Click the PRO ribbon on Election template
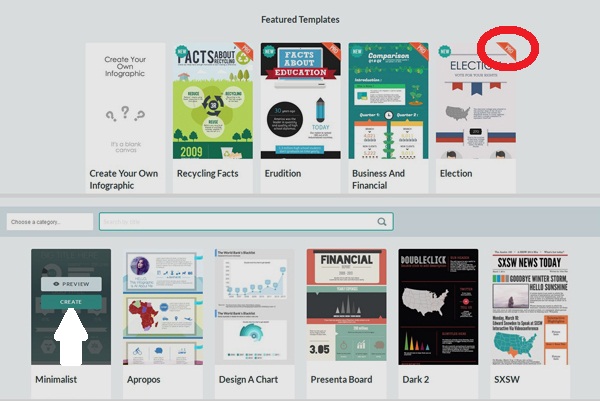The height and width of the screenshot is (401, 600). coord(506,50)
